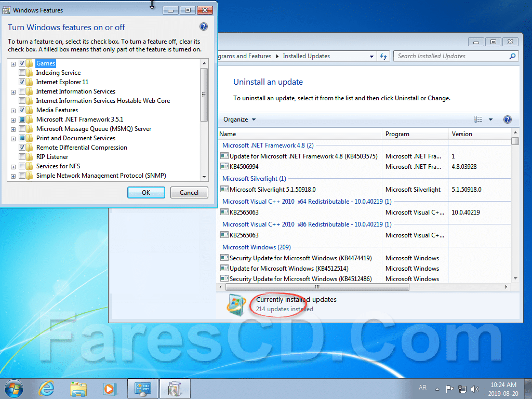The image size is (532, 399).
Task: Click the Windows Features title bar icon
Action: (x=6, y=10)
